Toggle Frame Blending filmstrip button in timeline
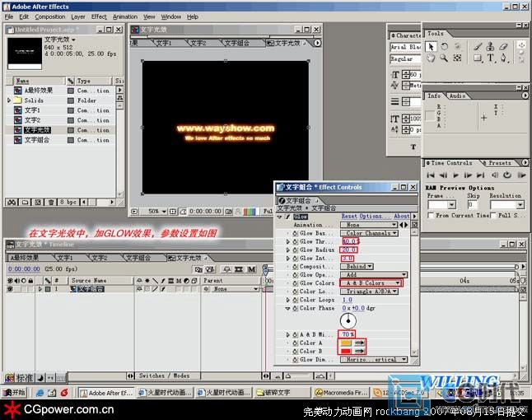 [x=239, y=269]
